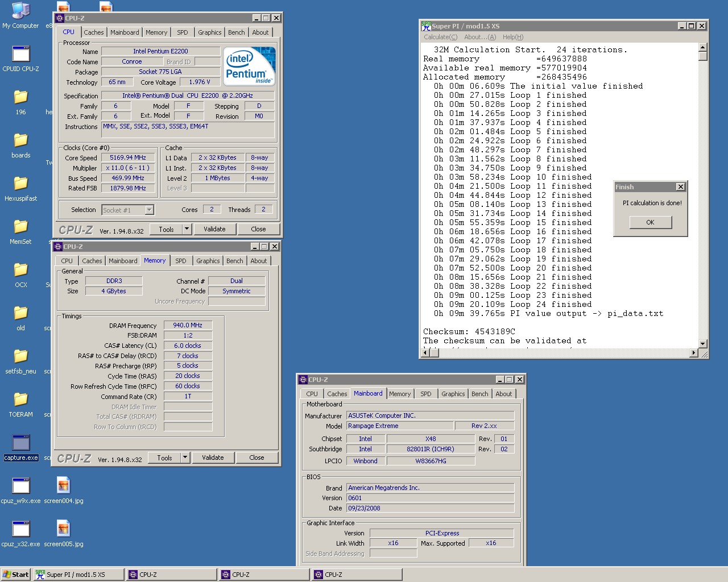Open Calculate menu in Super PI
This screenshot has width=728, height=582.
coord(440,37)
